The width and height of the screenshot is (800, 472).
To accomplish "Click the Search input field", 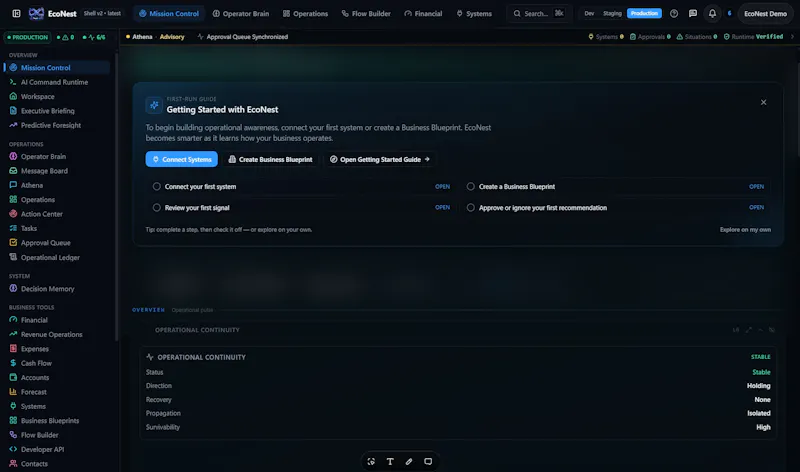I will click(x=539, y=14).
